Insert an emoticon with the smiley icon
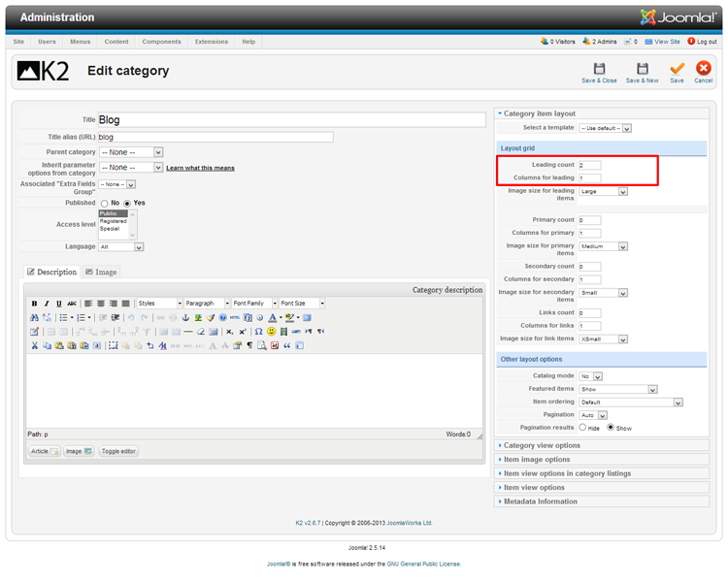This screenshot has height=580, width=728. tap(272, 332)
